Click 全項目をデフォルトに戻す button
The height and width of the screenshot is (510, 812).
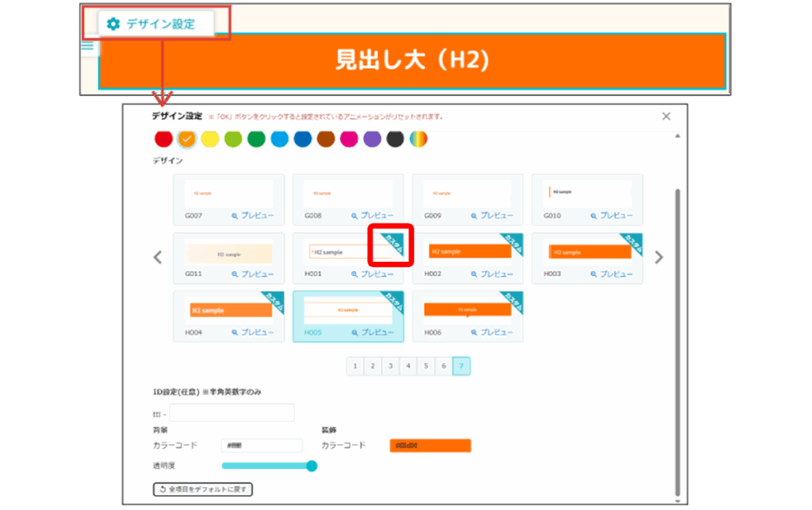coord(202,489)
